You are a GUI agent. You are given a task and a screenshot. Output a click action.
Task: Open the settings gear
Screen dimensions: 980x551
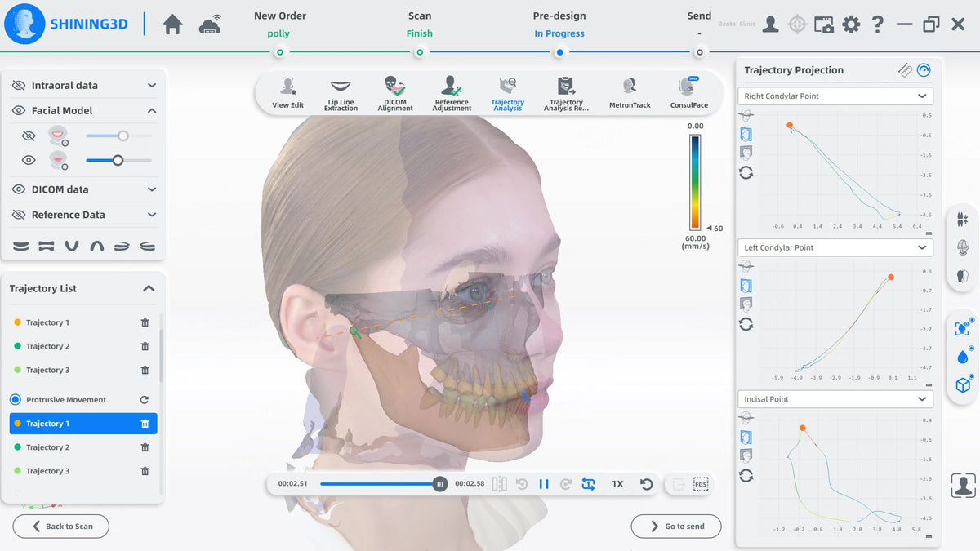851,24
